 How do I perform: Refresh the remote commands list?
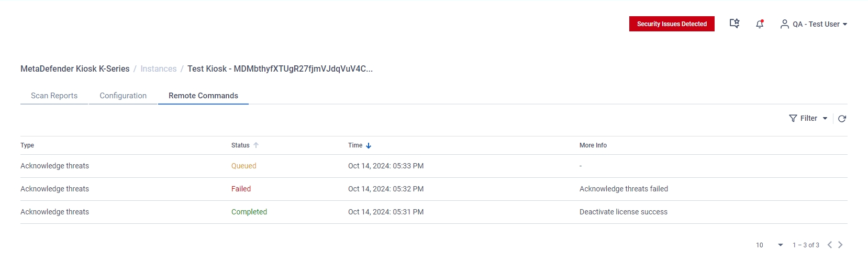click(842, 119)
